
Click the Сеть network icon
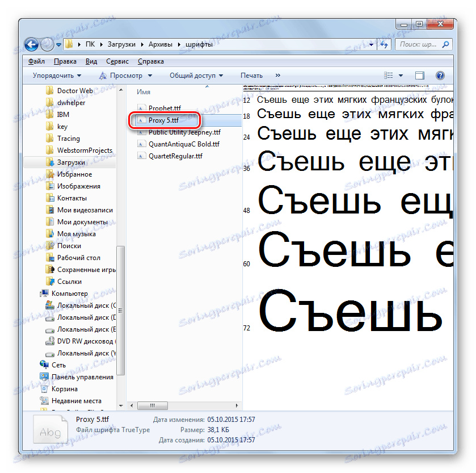pos(44,365)
